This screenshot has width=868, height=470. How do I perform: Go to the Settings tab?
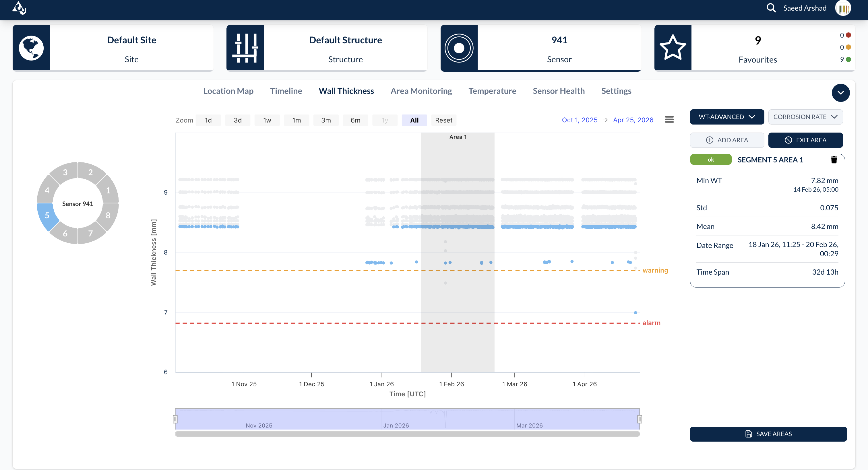click(x=616, y=91)
